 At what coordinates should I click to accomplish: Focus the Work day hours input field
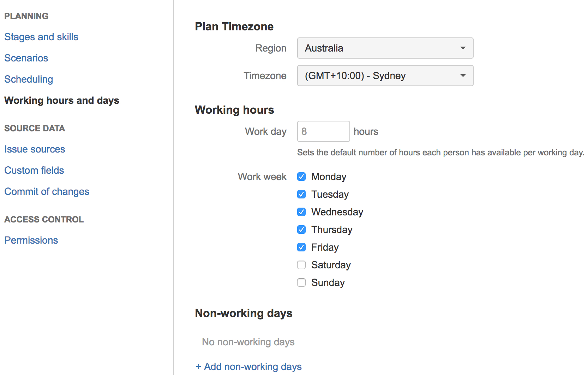coord(323,131)
